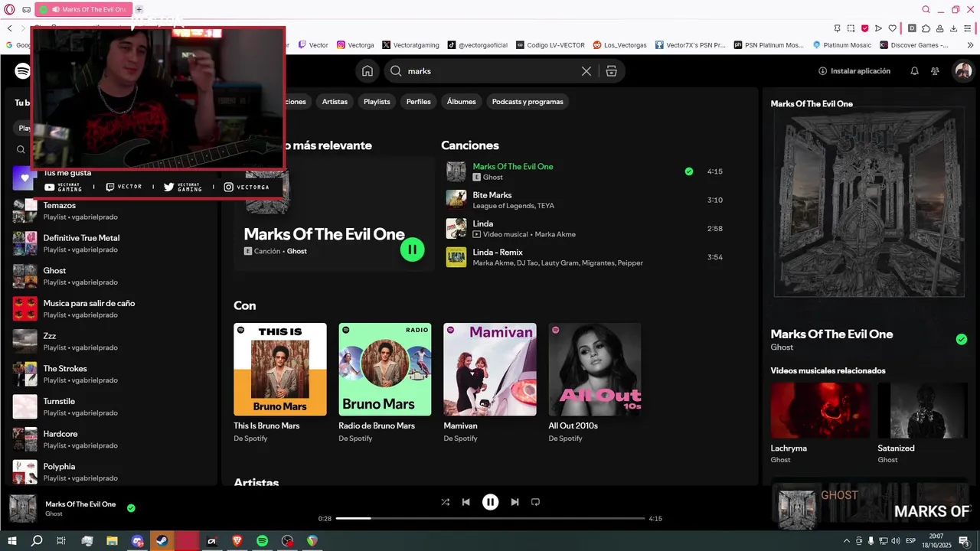Open browser downloads icon
Image resolution: width=980 pixels, height=551 pixels.
pos(954,28)
